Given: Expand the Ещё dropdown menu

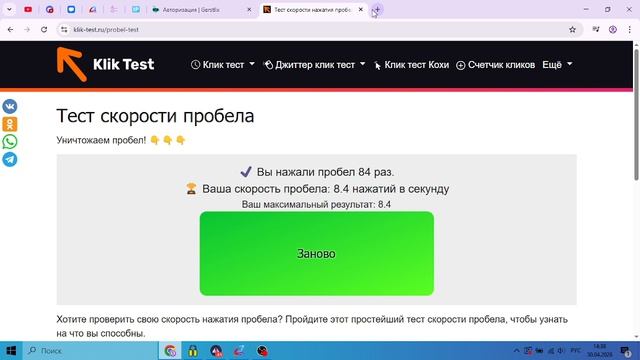Looking at the screenshot, I should 557,64.
